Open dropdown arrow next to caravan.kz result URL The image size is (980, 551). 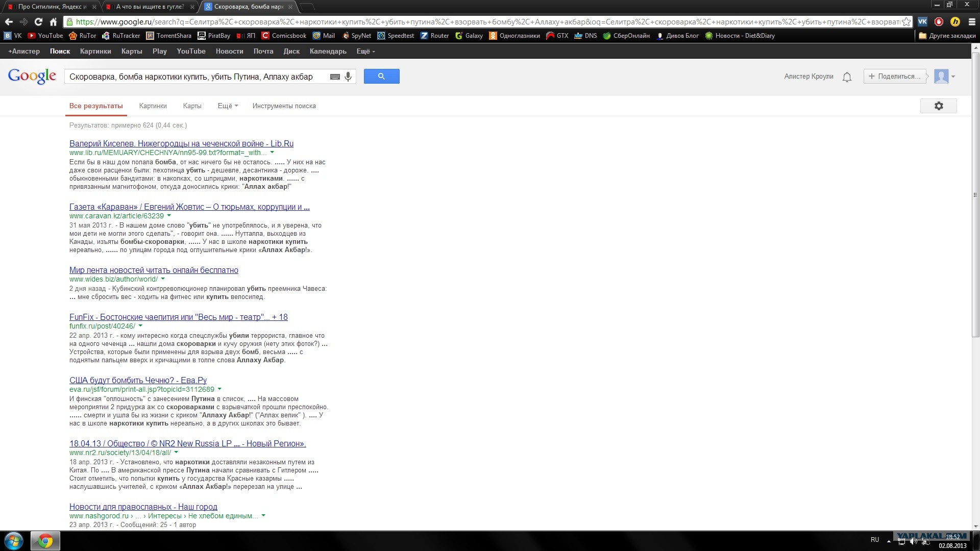pyautogui.click(x=169, y=215)
